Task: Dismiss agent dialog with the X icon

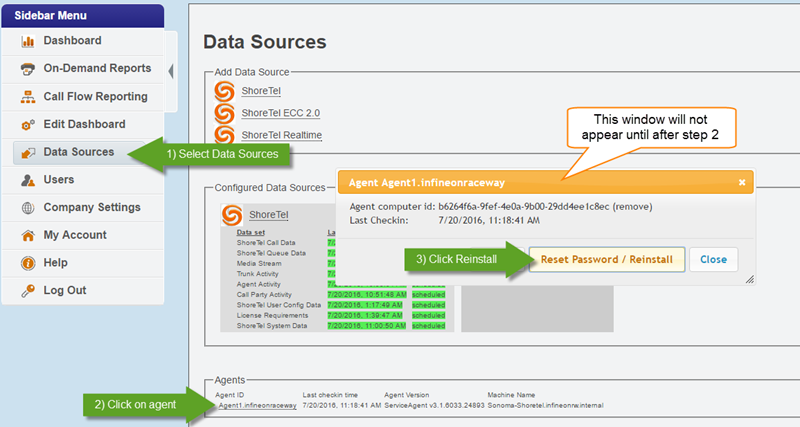Action: pyautogui.click(x=742, y=183)
